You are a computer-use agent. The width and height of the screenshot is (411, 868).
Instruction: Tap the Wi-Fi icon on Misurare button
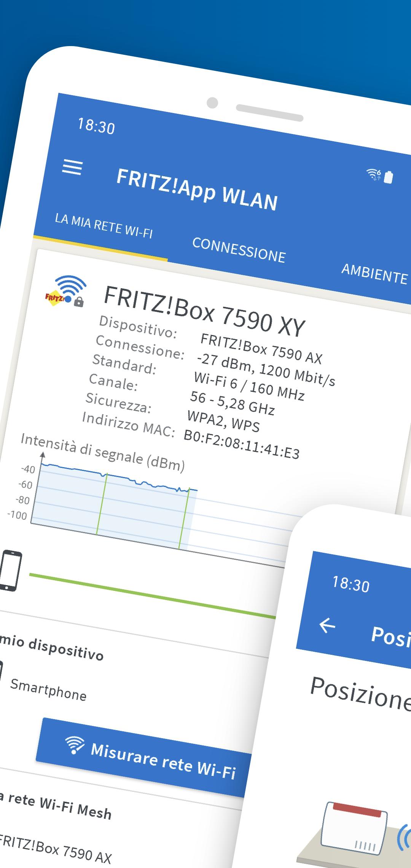[75, 744]
